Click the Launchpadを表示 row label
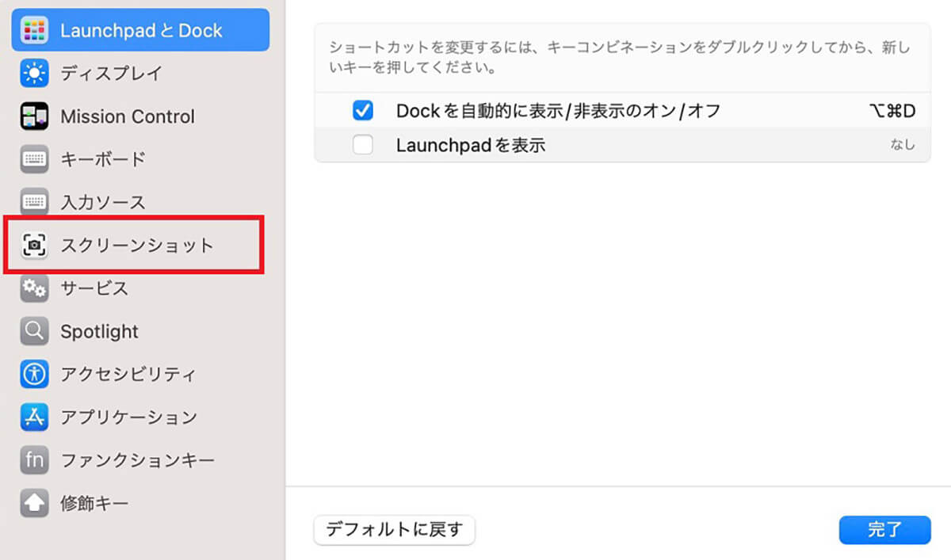This screenshot has height=560, width=951. [471, 146]
